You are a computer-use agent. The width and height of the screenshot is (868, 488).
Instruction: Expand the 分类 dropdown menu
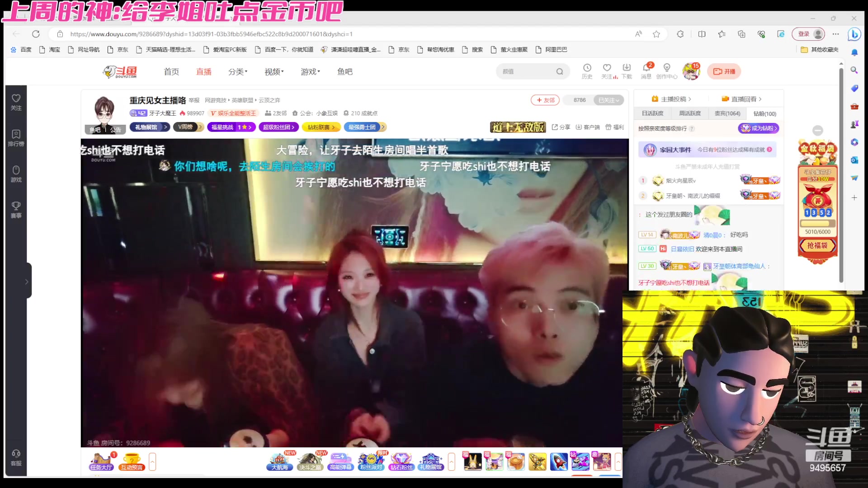coord(238,72)
